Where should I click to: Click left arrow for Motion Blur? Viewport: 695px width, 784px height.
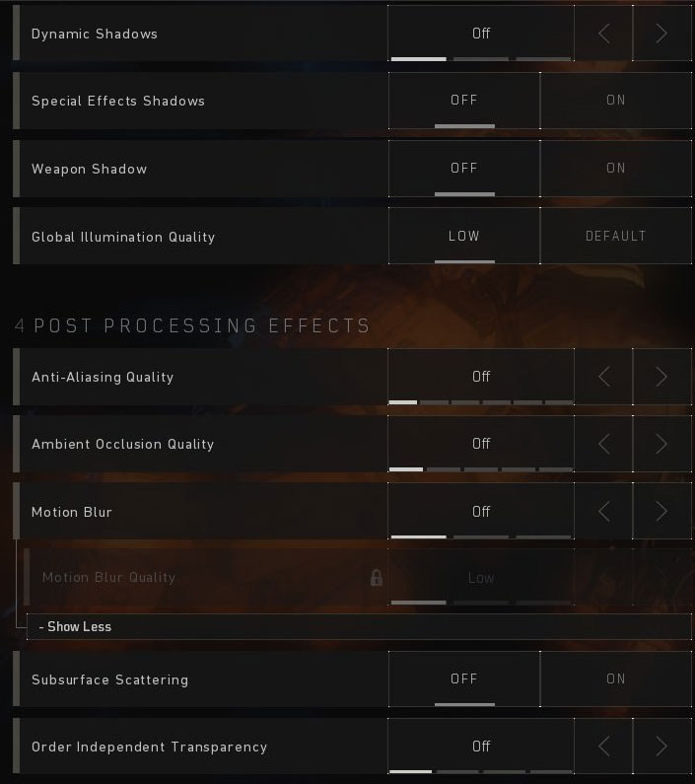pos(603,511)
